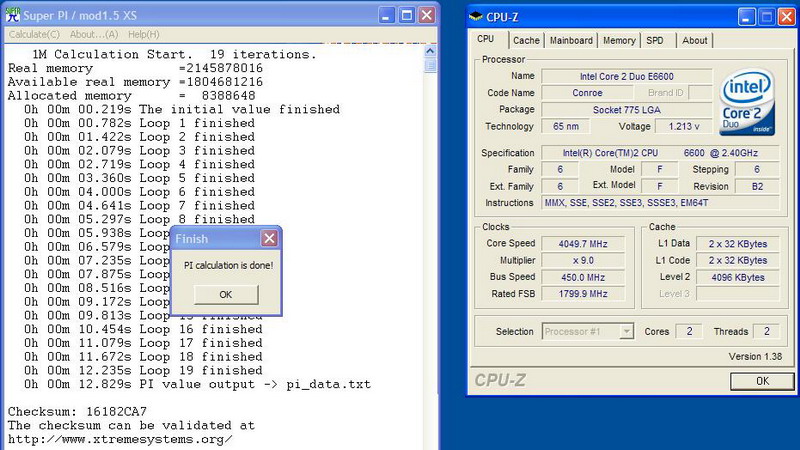The height and width of the screenshot is (450, 800).
Task: Select the CPU tab in CPU-Z
Action: [486, 39]
